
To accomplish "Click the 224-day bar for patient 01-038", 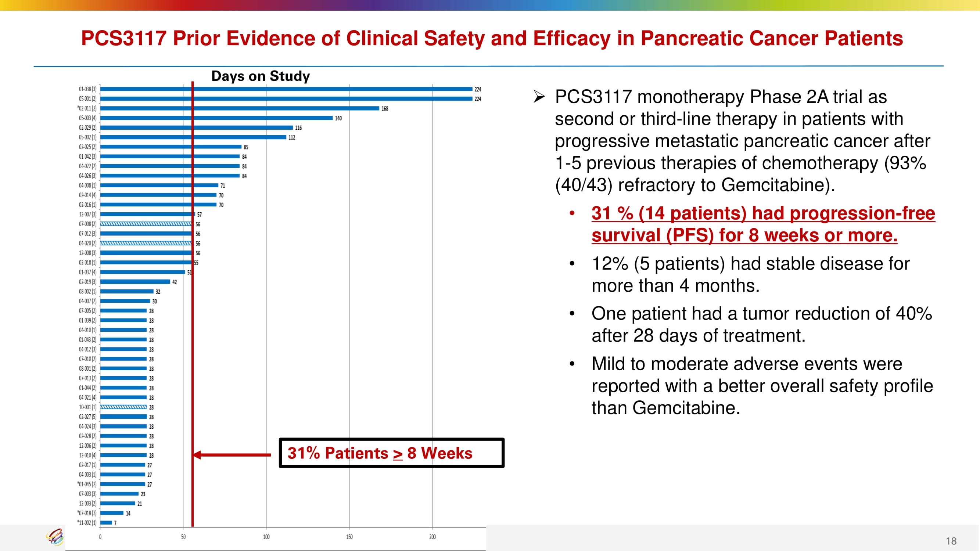I will (286, 89).
